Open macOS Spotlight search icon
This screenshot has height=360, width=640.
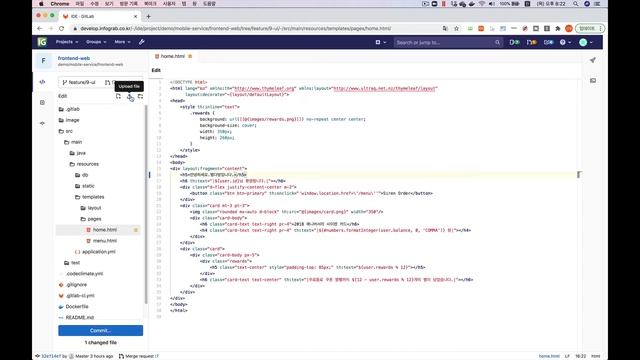(576, 4)
